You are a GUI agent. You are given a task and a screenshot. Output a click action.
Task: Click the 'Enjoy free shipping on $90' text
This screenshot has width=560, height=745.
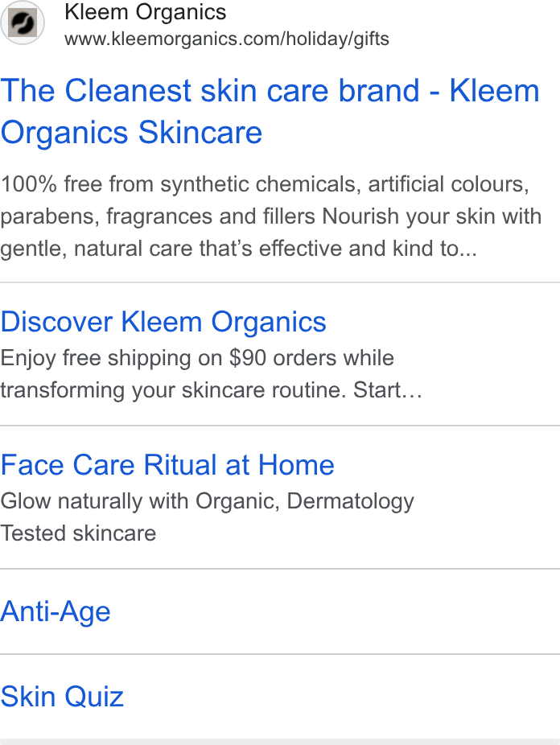[197, 358]
